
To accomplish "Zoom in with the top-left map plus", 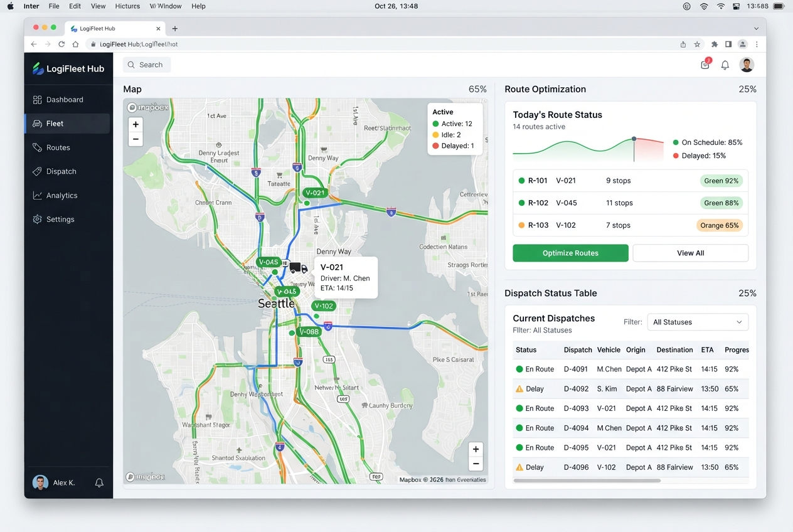I will (136, 124).
